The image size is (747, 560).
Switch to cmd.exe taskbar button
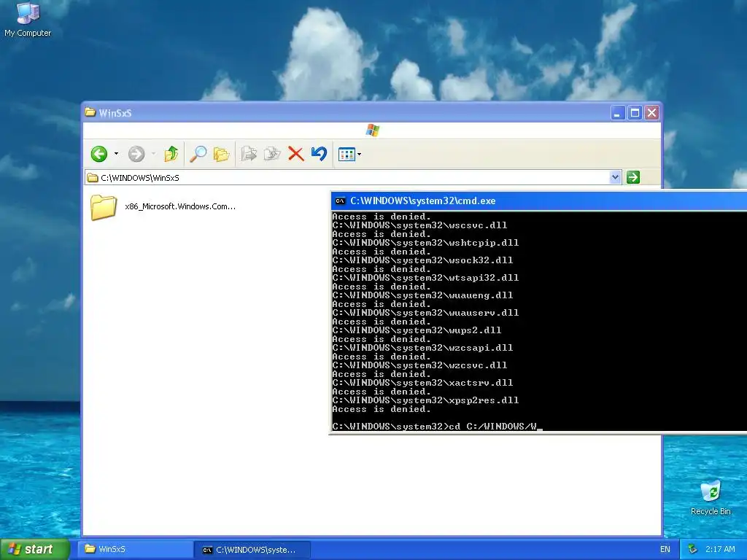coord(253,550)
